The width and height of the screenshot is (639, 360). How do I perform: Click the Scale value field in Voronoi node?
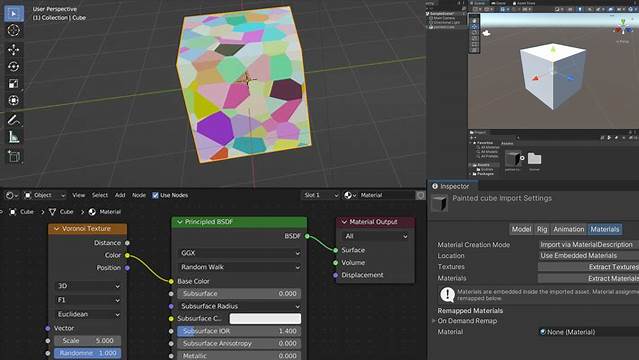tap(88, 340)
